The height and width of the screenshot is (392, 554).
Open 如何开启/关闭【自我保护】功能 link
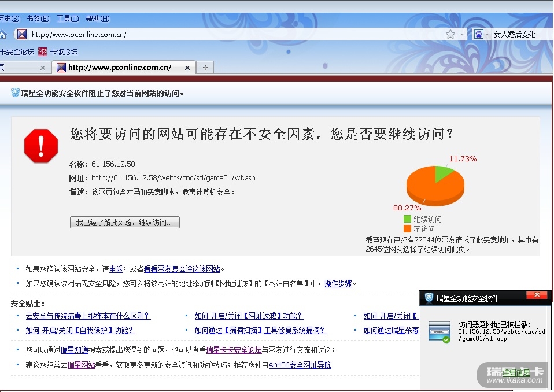(80, 330)
